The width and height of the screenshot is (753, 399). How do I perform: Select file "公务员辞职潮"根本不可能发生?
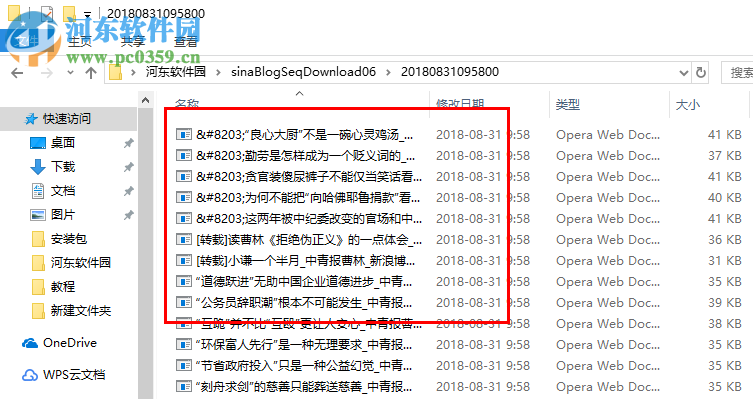tap(304, 303)
